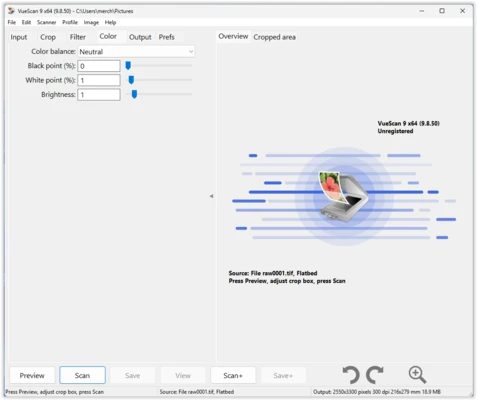Click the Preview button
Image resolution: width=477 pixels, height=400 pixels.
point(32,375)
